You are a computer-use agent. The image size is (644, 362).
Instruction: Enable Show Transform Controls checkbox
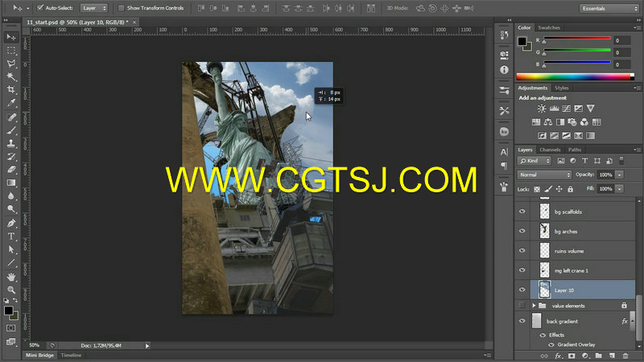(x=122, y=8)
